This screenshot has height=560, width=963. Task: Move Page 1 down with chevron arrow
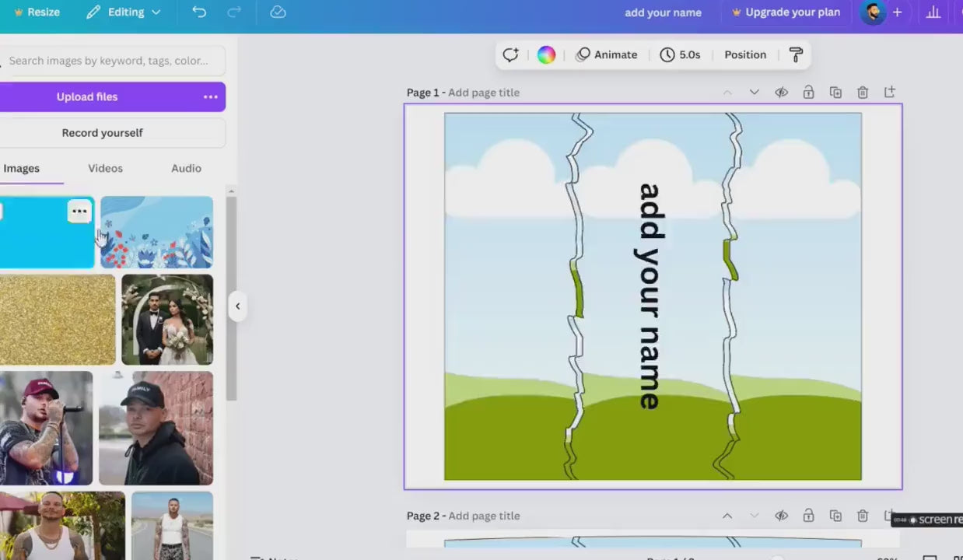(x=754, y=93)
